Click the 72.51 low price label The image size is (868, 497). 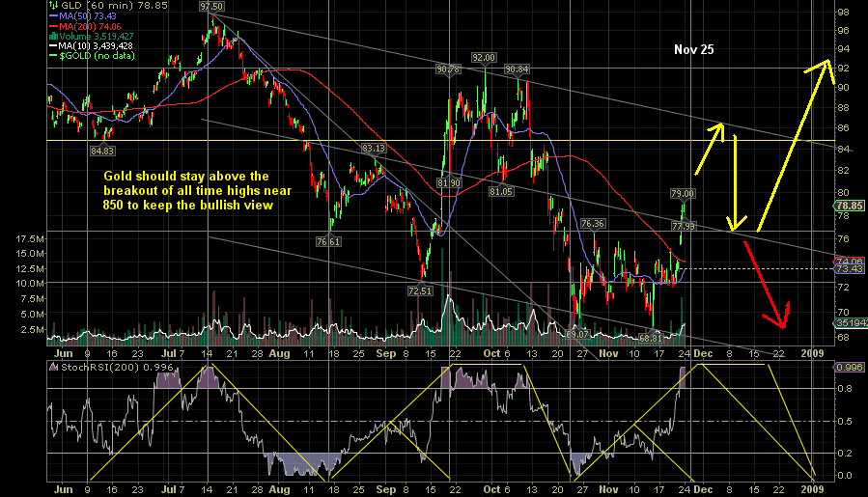[420, 290]
